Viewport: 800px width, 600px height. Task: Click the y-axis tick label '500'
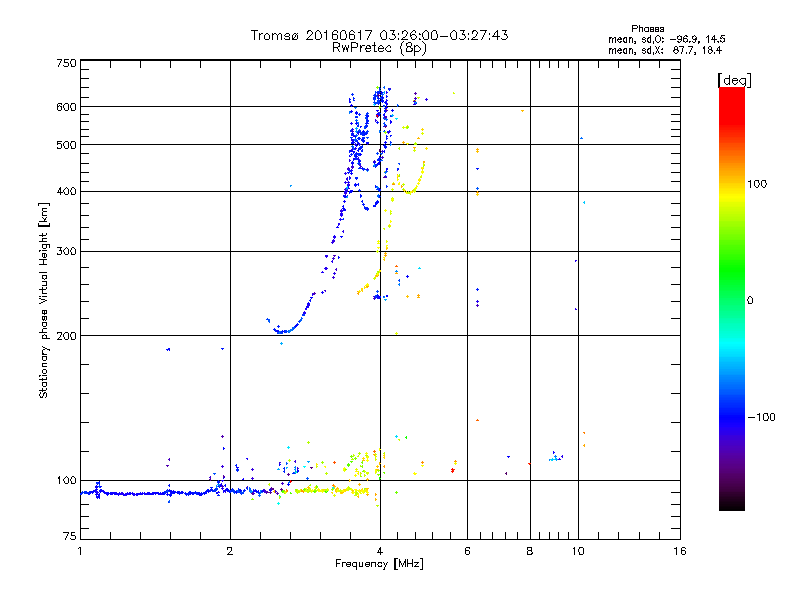pos(66,145)
